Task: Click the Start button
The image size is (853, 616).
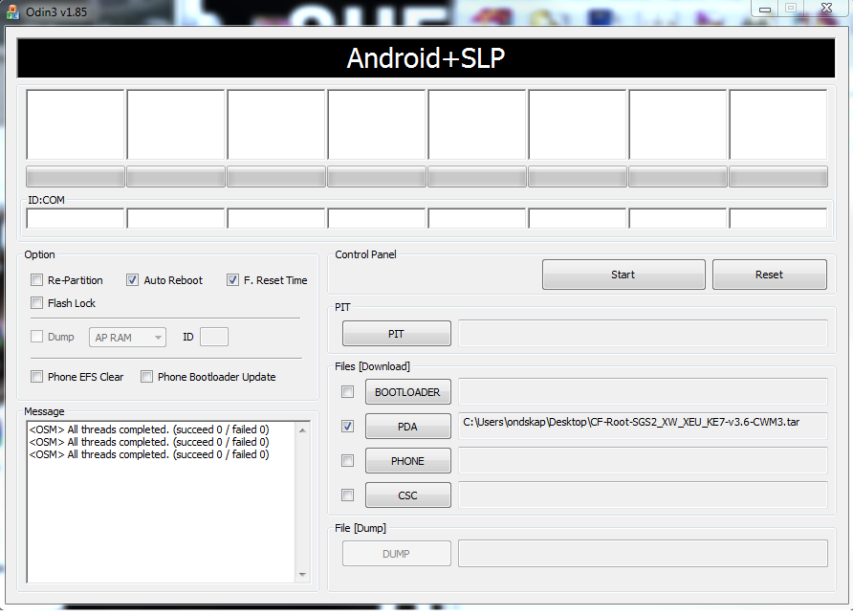Action: 623,275
